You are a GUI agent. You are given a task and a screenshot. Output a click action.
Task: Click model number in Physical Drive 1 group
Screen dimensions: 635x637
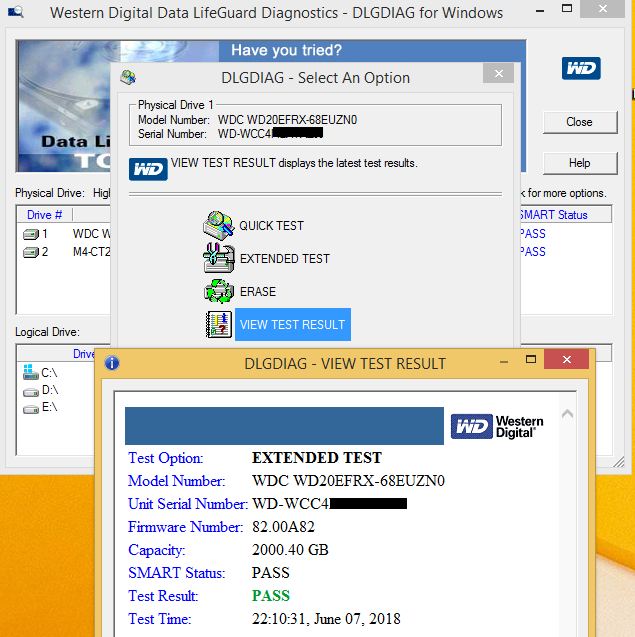(x=287, y=120)
